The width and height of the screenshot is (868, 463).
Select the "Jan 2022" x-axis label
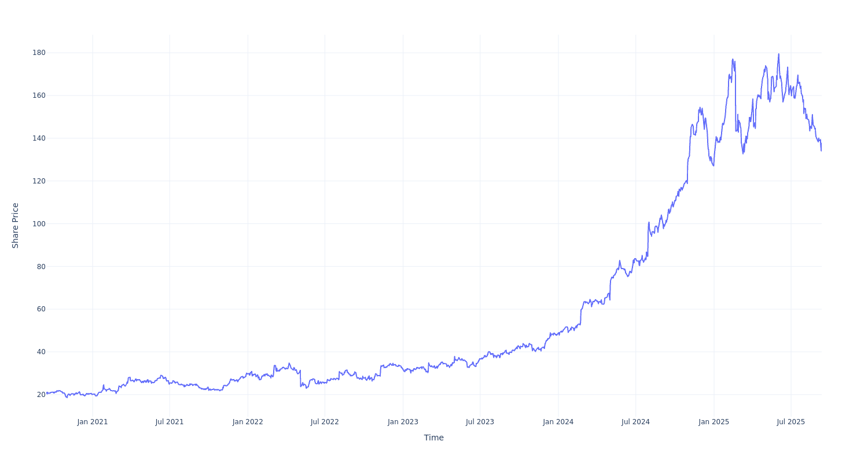click(x=248, y=422)
